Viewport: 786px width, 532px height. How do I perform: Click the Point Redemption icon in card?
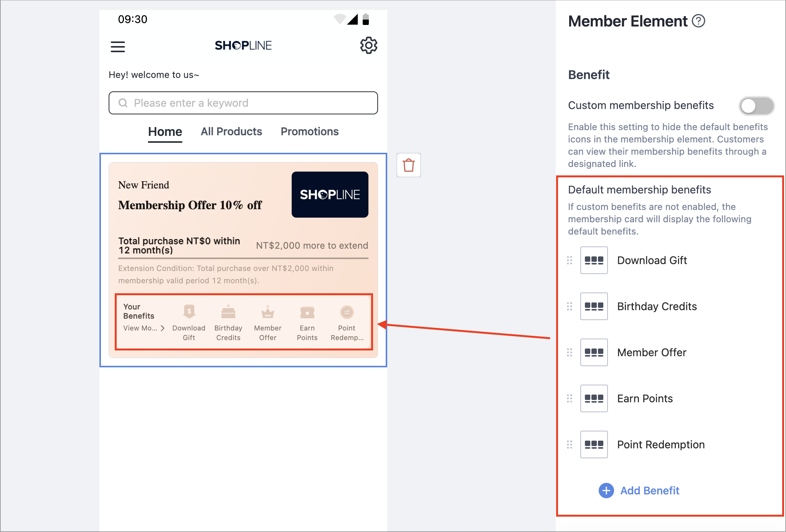coord(347,312)
